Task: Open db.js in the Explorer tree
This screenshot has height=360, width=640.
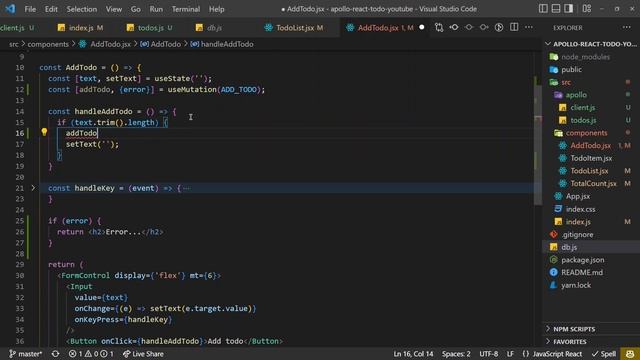Action: pyautogui.click(x=591, y=247)
